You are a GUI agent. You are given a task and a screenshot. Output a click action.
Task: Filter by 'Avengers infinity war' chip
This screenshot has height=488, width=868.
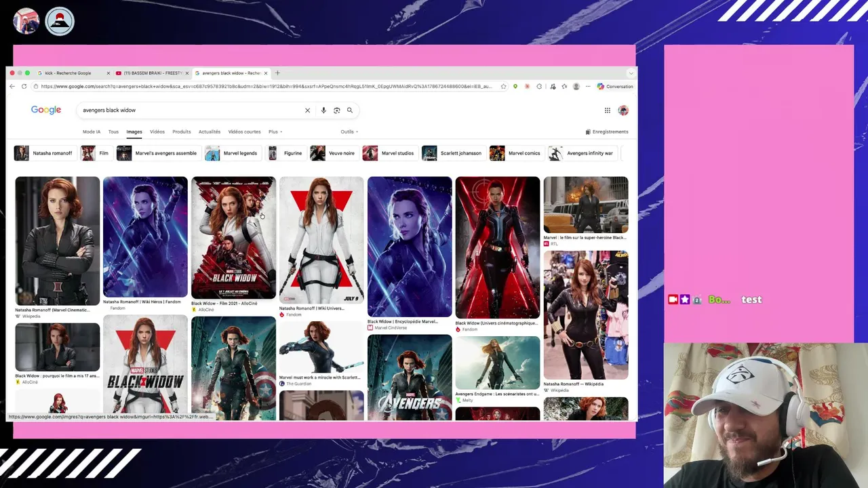click(x=582, y=153)
